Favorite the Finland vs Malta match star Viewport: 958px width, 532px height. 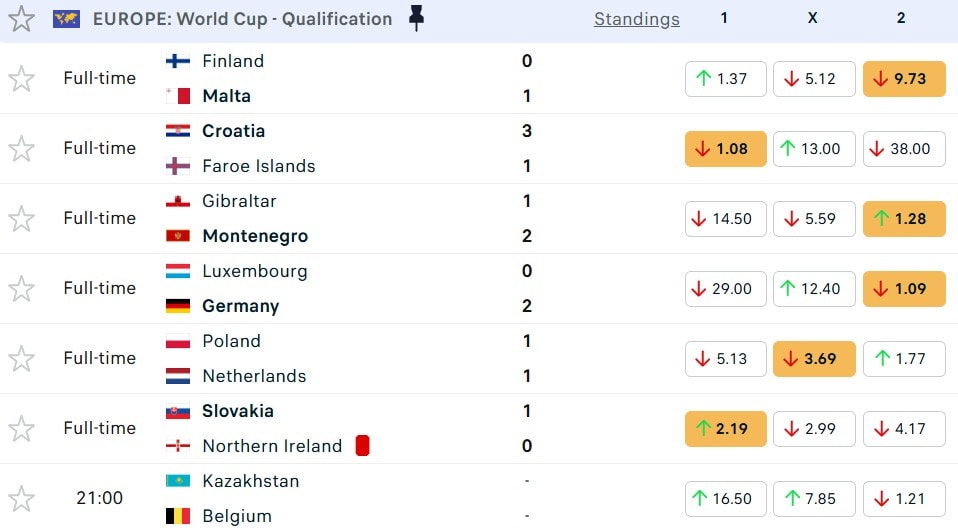tap(21, 78)
